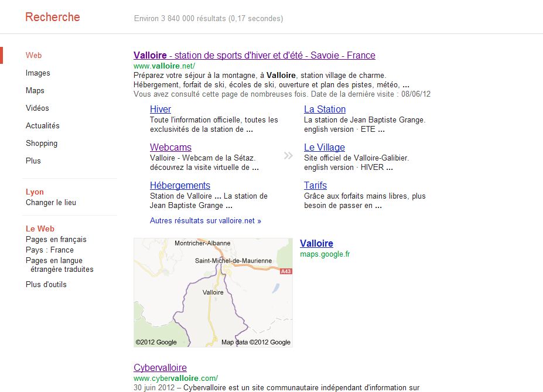This screenshot has height=392, width=543.
Task: Click the Montricher-Albanne map label
Action: [202, 243]
